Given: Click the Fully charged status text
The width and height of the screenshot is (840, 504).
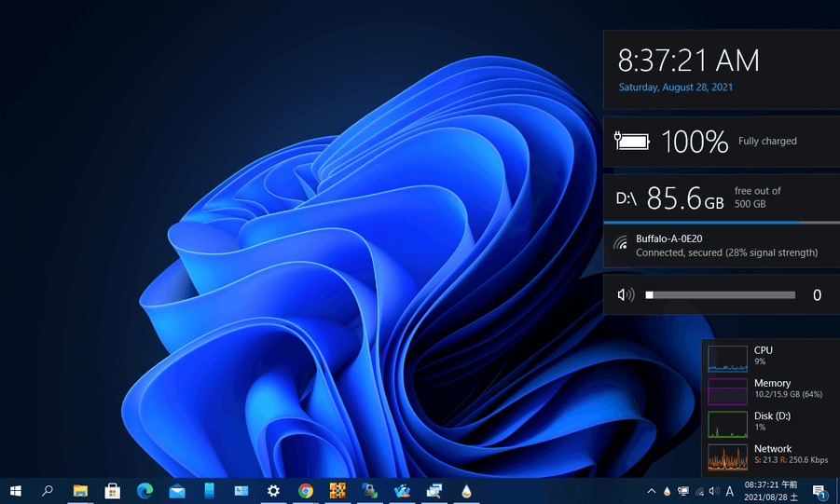Looking at the screenshot, I should tap(767, 141).
